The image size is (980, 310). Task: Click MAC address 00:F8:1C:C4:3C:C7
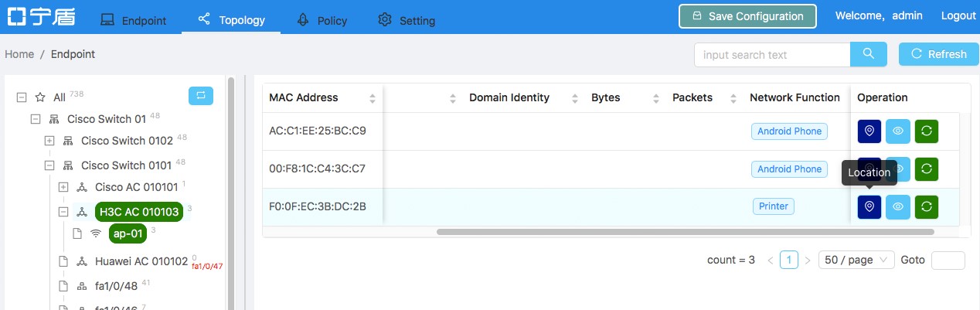tap(318, 169)
